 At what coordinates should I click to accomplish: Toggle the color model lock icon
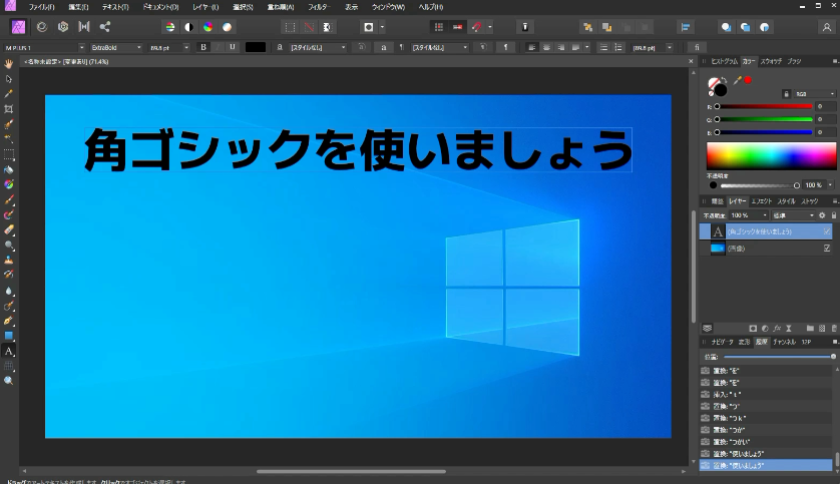(786, 94)
